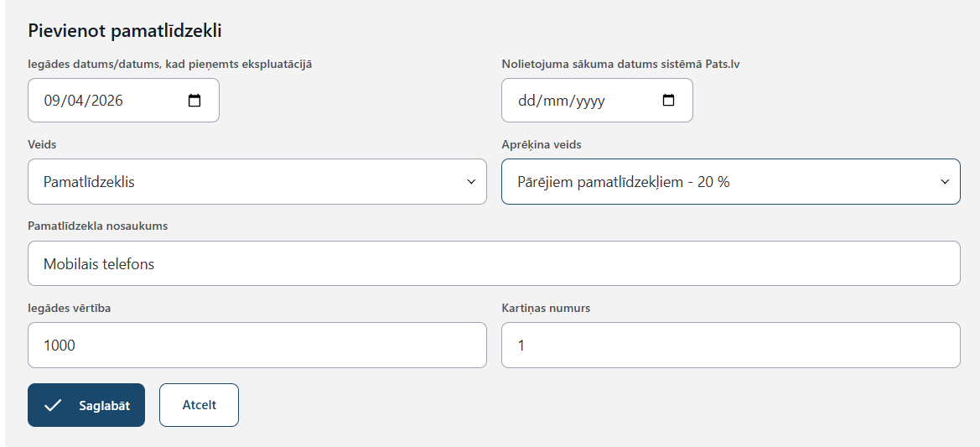Image resolution: width=980 pixels, height=447 pixels.
Task: Click the mm placeholder in Nolietojuma date
Action: [x=554, y=101]
